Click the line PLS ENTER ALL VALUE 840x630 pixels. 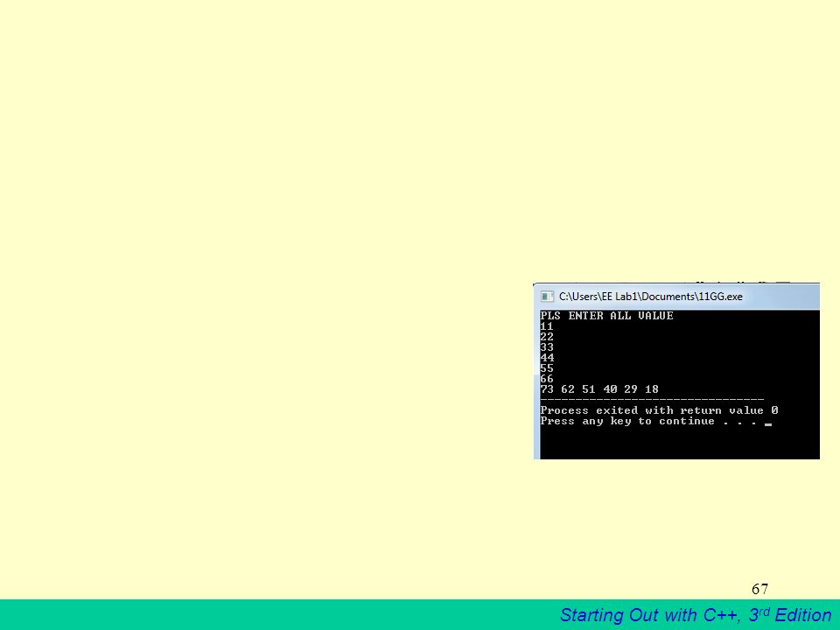coord(606,316)
